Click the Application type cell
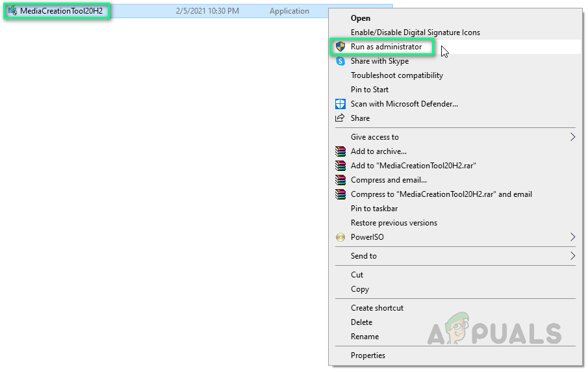The image size is (588, 373). [289, 11]
